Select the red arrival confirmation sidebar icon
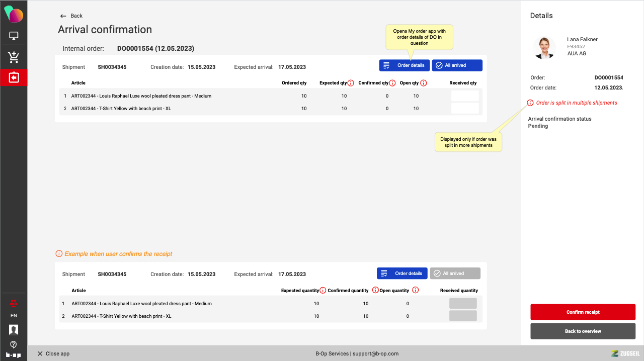This screenshot has width=644, height=361. [x=14, y=78]
